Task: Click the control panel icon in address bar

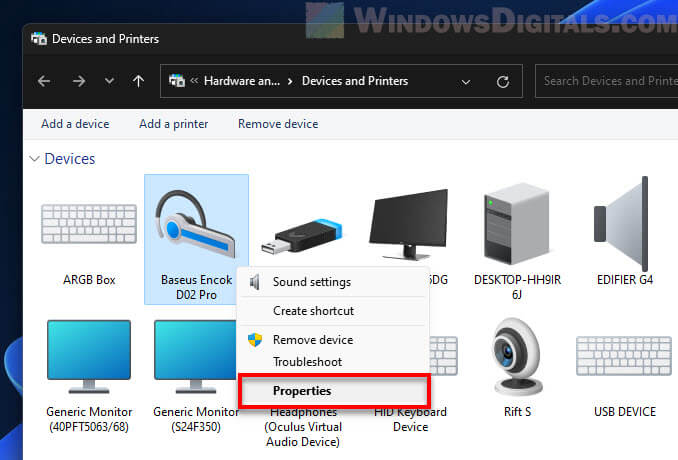Action: pyautogui.click(x=176, y=81)
